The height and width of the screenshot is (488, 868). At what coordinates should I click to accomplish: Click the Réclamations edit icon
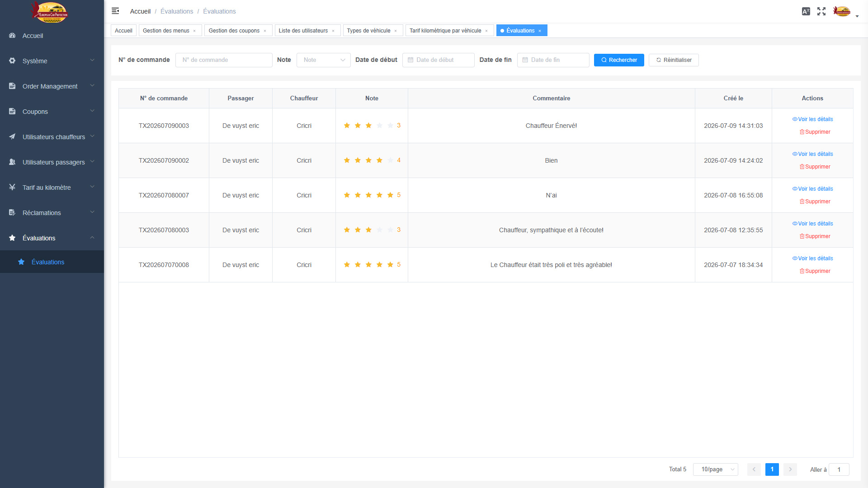pos(12,213)
